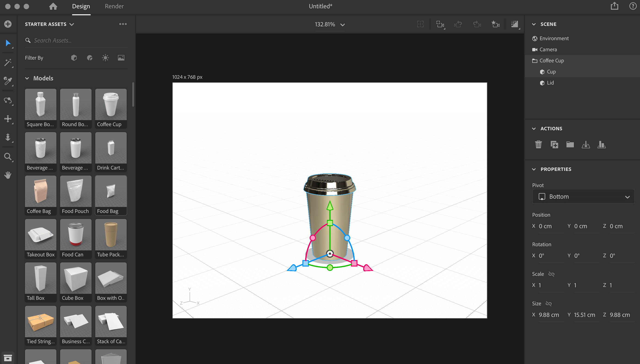Viewport: 640px width, 364px height.
Task: Toggle render preview in the top toolbar
Action: pos(515,24)
